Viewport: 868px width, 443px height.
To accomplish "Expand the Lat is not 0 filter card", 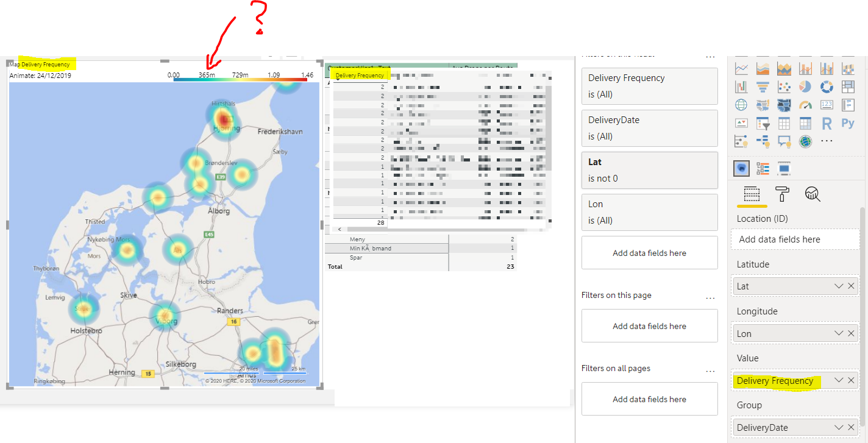I will click(650, 170).
